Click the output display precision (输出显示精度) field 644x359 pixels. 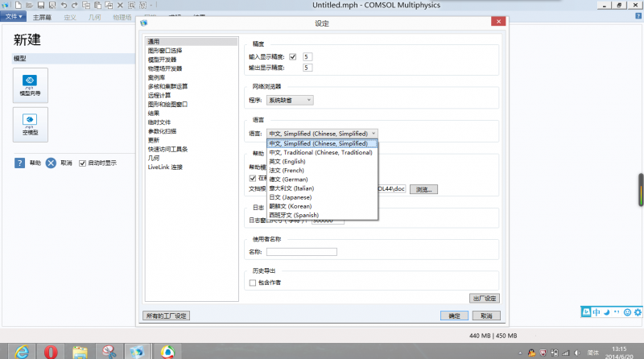click(308, 68)
